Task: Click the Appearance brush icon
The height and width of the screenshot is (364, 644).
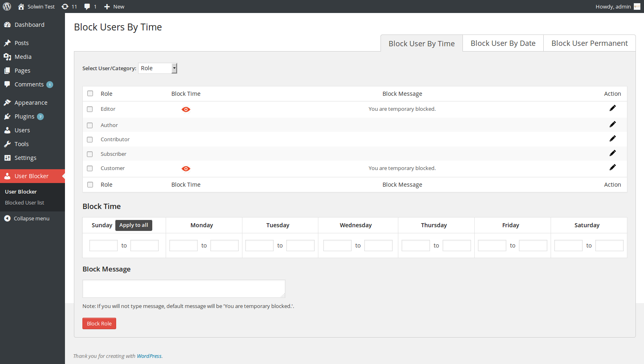Action: tap(7, 103)
